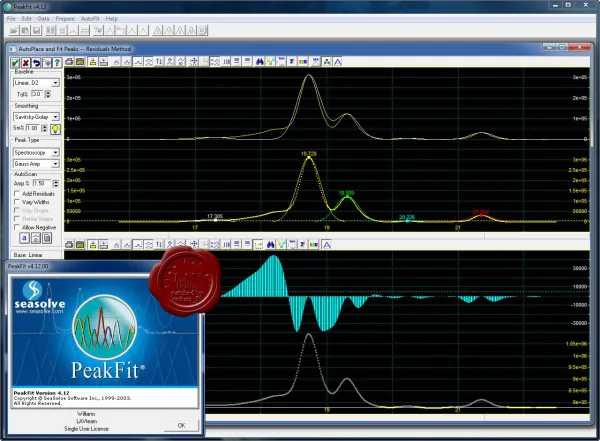Check the Allow Negative option

coord(17,227)
